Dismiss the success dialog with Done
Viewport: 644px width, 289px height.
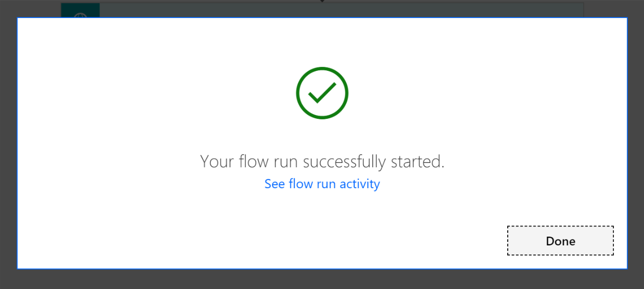coord(560,241)
